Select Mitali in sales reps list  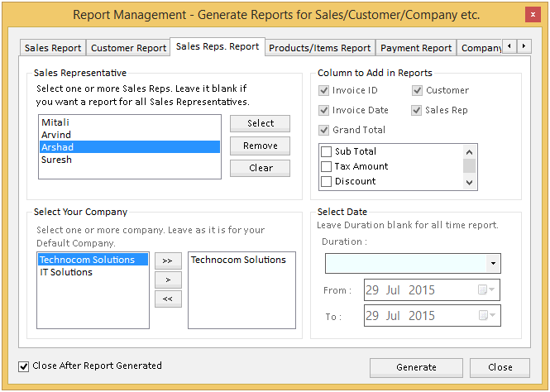tap(129, 122)
